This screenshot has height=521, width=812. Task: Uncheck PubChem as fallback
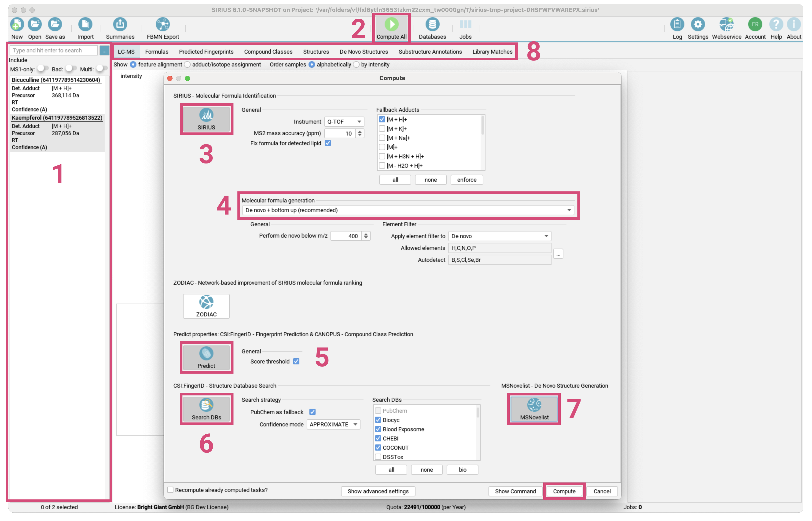[x=313, y=412]
